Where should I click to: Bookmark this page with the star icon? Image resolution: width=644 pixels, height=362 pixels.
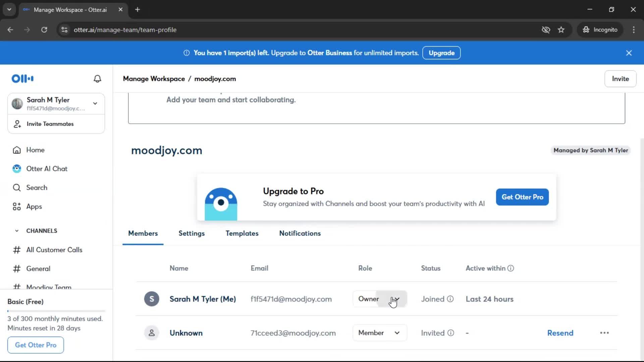(x=561, y=30)
